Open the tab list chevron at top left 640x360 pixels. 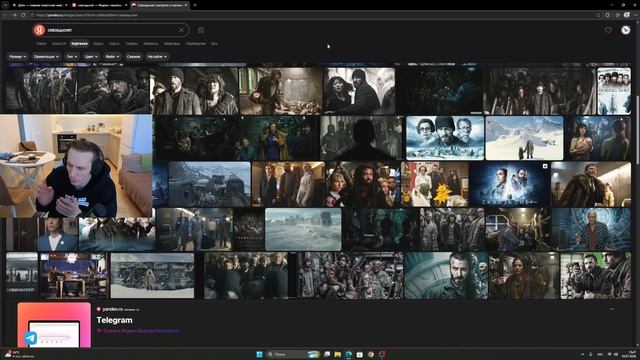[5, 5]
